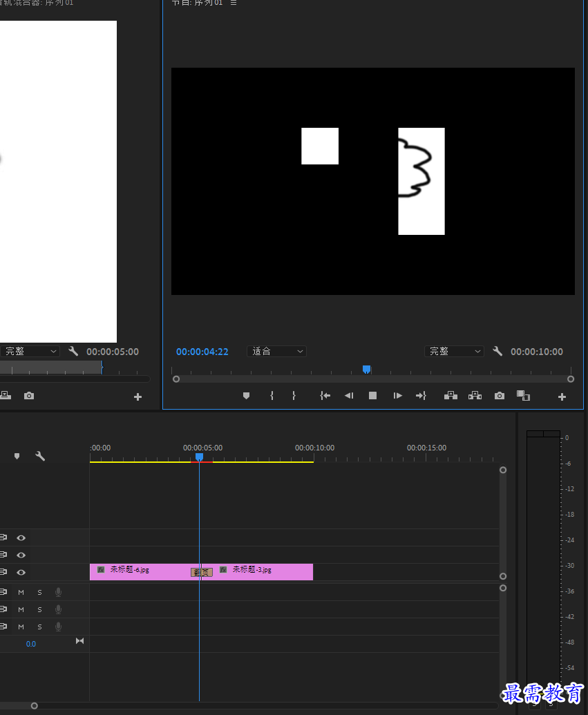Click the 00:00:05:00 mark on timeline ruler
Screen dimensions: 588x715
203,448
